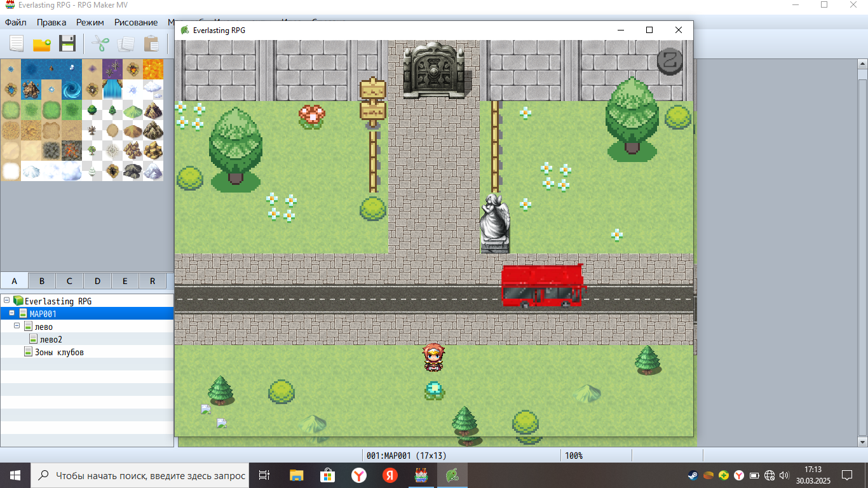Collapse the Everlasting RPG tree root
The image size is (868, 488).
(6, 301)
